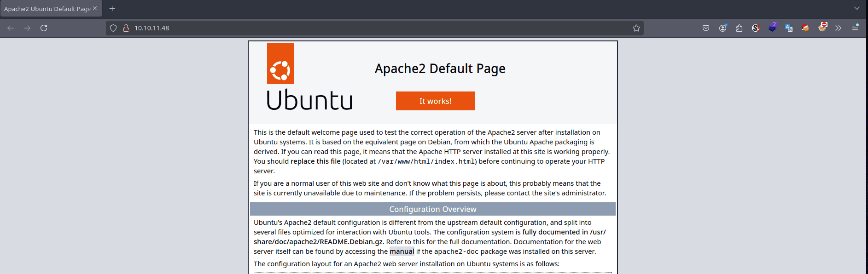Open the translate extension icon
Image resolution: width=868 pixels, height=274 pixels.
click(x=789, y=28)
